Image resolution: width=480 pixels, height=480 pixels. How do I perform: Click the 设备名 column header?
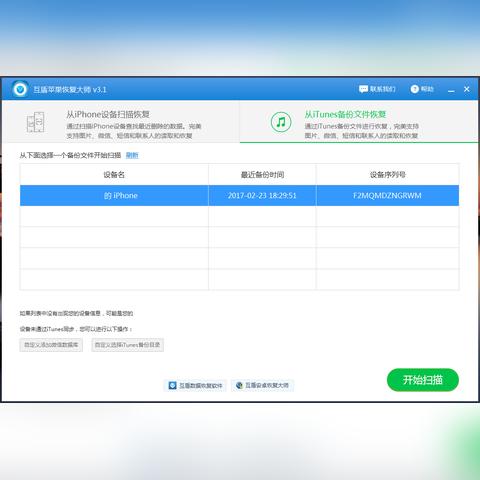[x=114, y=174]
